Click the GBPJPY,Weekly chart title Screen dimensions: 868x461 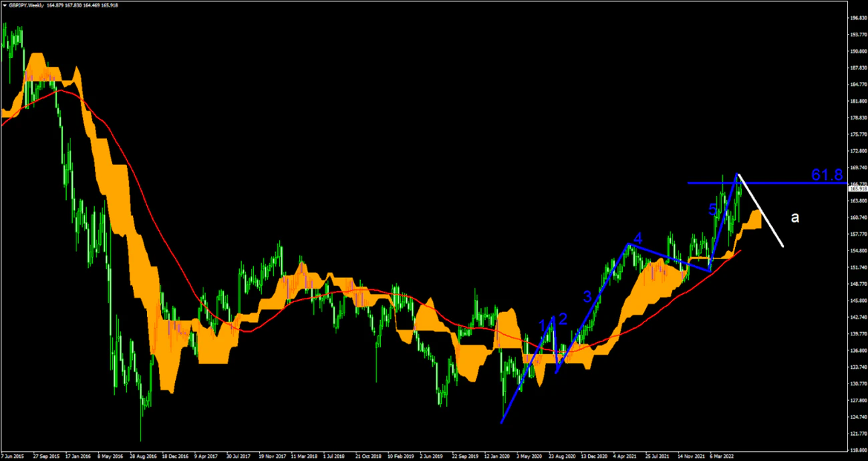31,5
